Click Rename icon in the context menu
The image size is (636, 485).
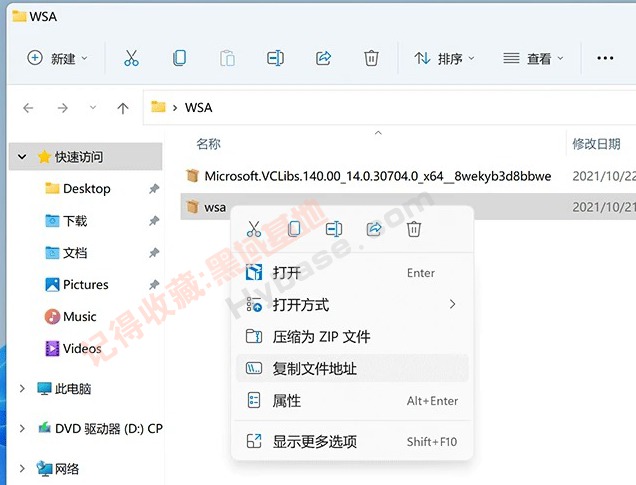pyautogui.click(x=334, y=229)
